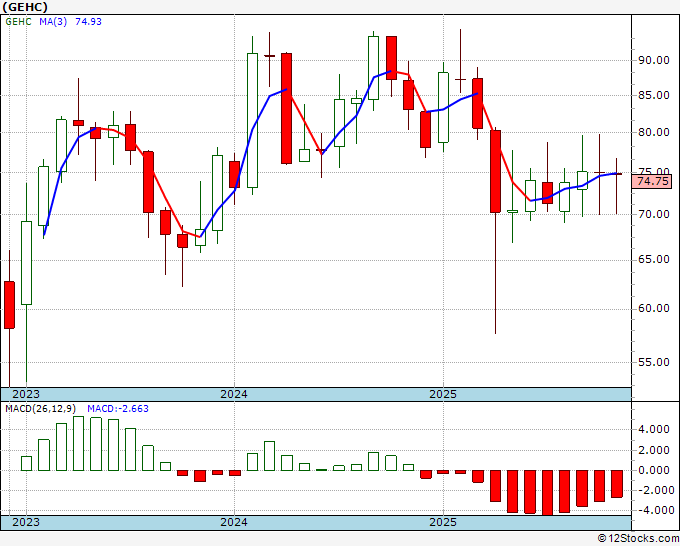The width and height of the screenshot is (680, 546).
Task: Select the 90.00 price axis label
Action: pos(654,60)
